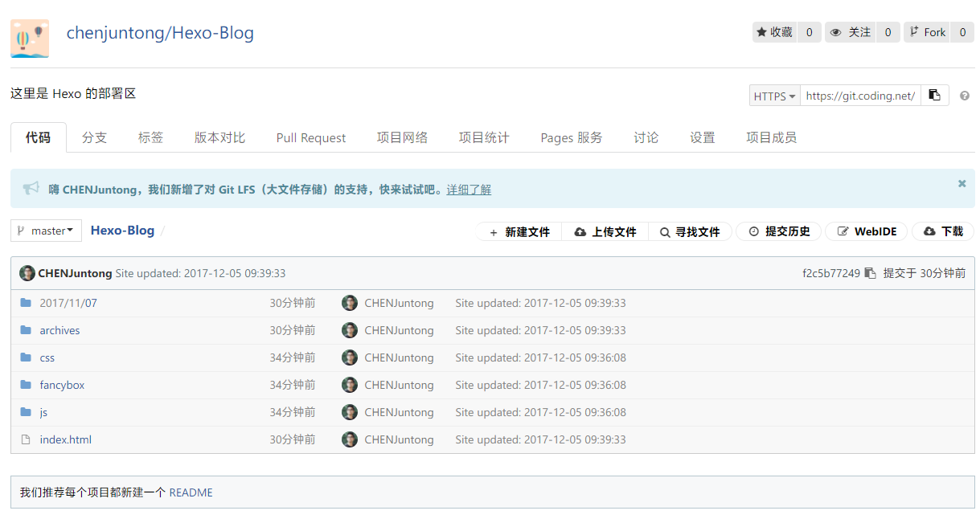Open the latest commit message in header
The image size is (980, 527).
[200, 273]
